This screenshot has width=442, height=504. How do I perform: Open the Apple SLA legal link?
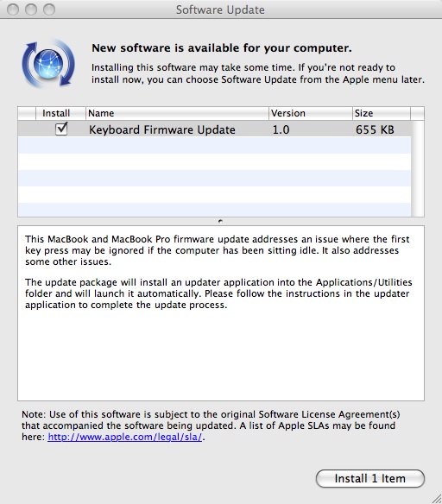pyautogui.click(x=124, y=437)
